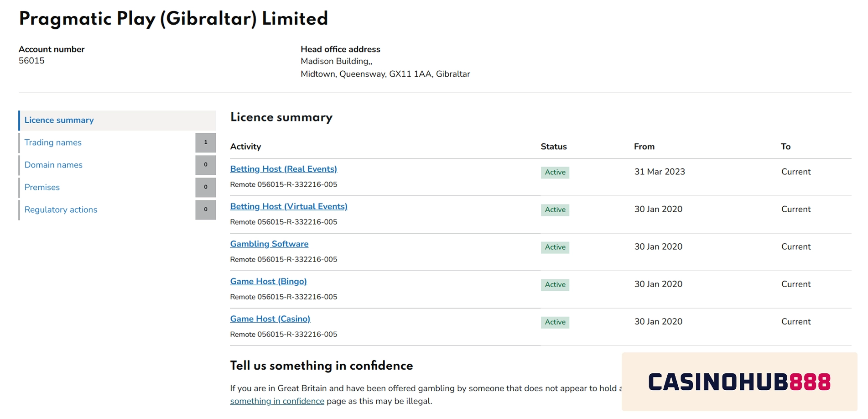868x419 pixels.
Task: Click the Trading names count badge '1'
Action: 206,142
